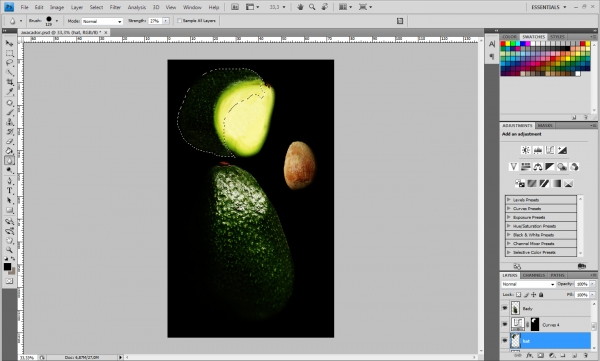Swap foreground and background colors
The height and width of the screenshot is (361, 600).
[13, 259]
